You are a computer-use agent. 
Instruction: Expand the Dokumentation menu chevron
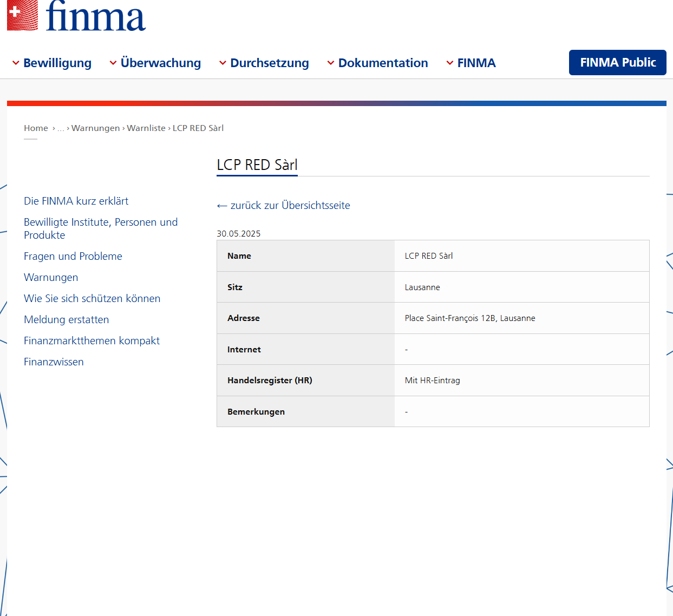331,63
